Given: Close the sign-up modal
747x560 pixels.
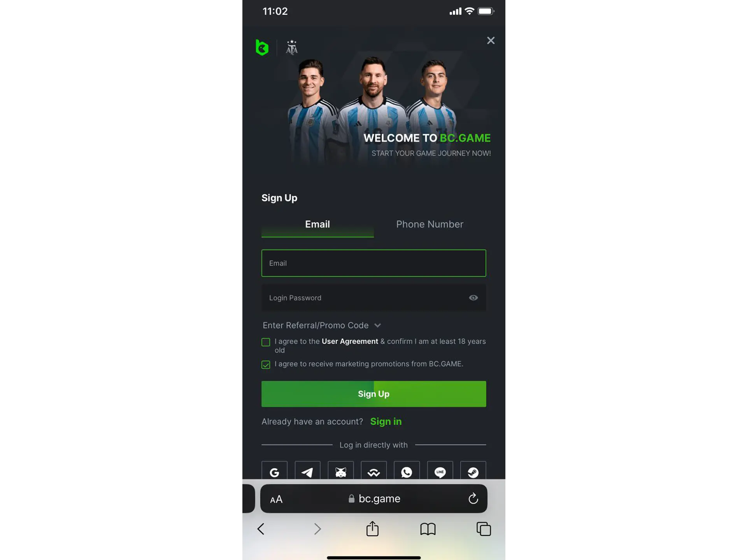Looking at the screenshot, I should 491,40.
